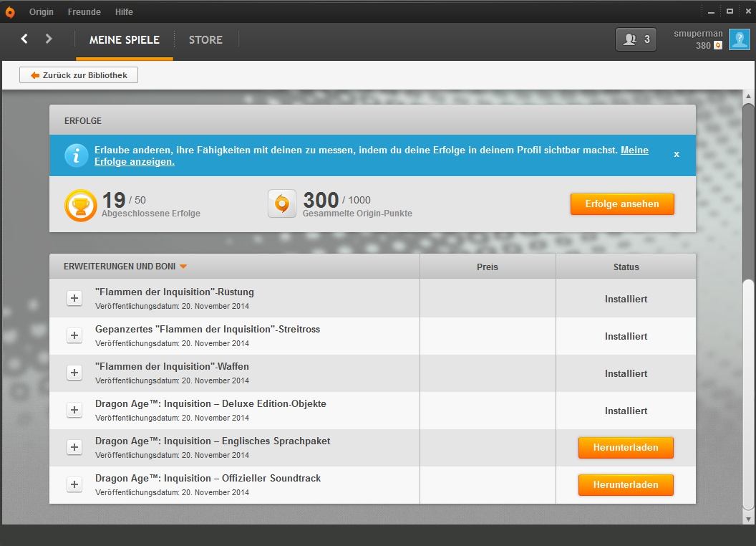The width and height of the screenshot is (756, 546).
Task: Click the smuperman profile avatar
Action: pyautogui.click(x=739, y=39)
